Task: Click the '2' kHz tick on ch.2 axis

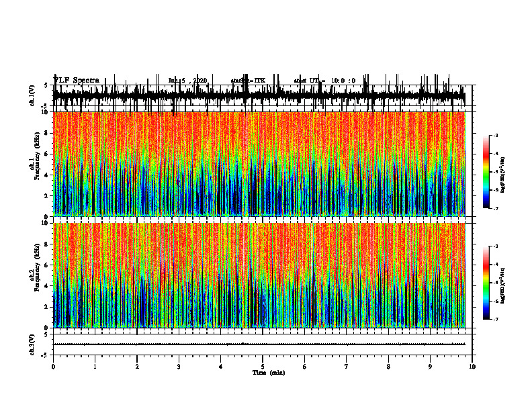Action: 47,307
